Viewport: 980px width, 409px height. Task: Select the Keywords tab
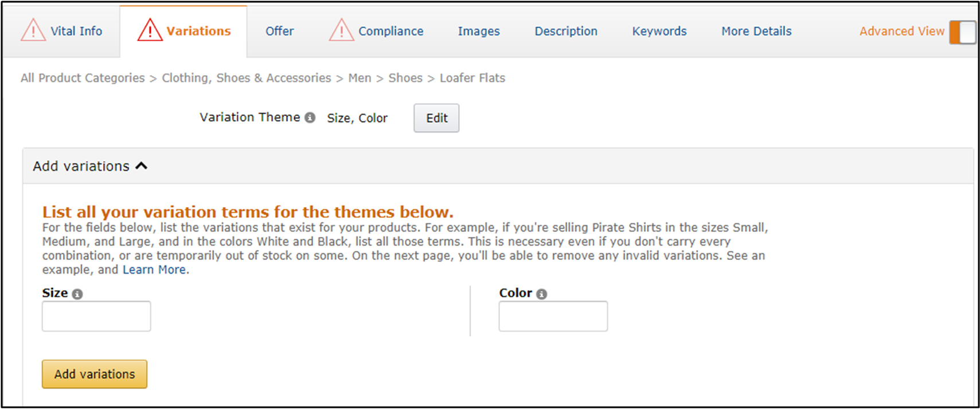659,32
